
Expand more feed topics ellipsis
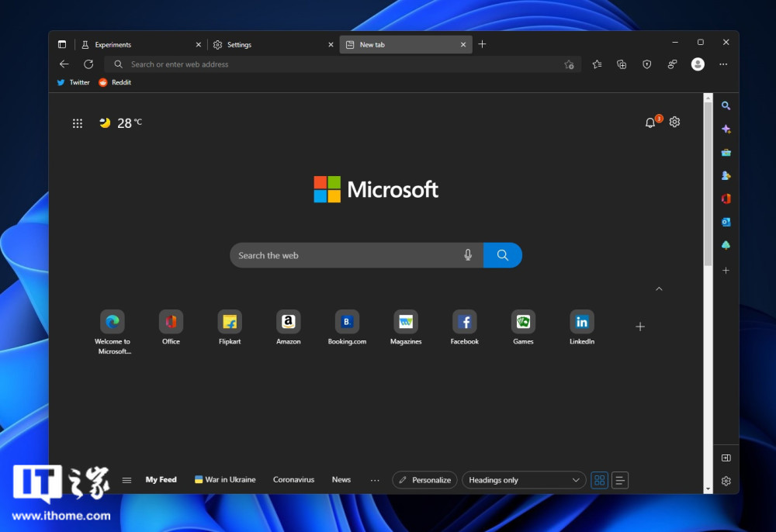point(375,480)
